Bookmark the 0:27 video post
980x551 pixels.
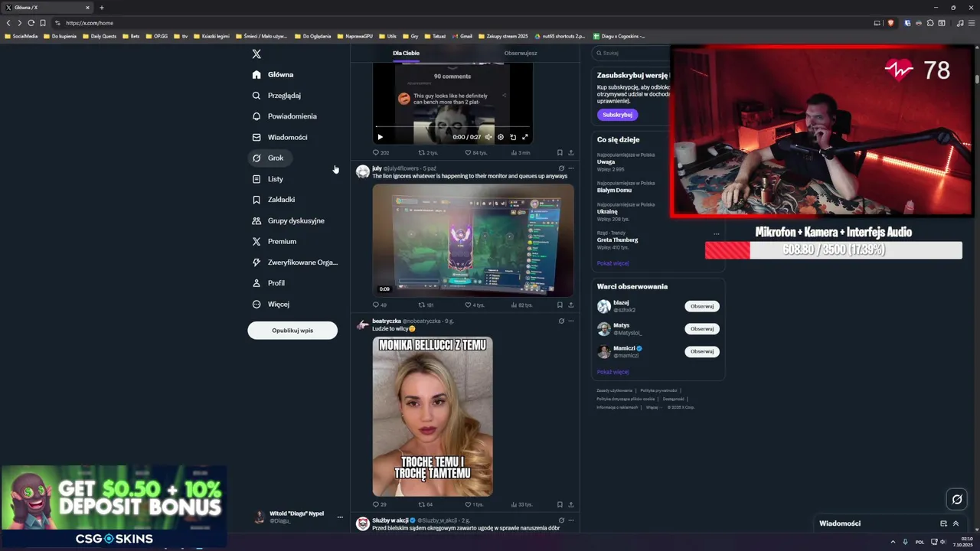(x=560, y=152)
